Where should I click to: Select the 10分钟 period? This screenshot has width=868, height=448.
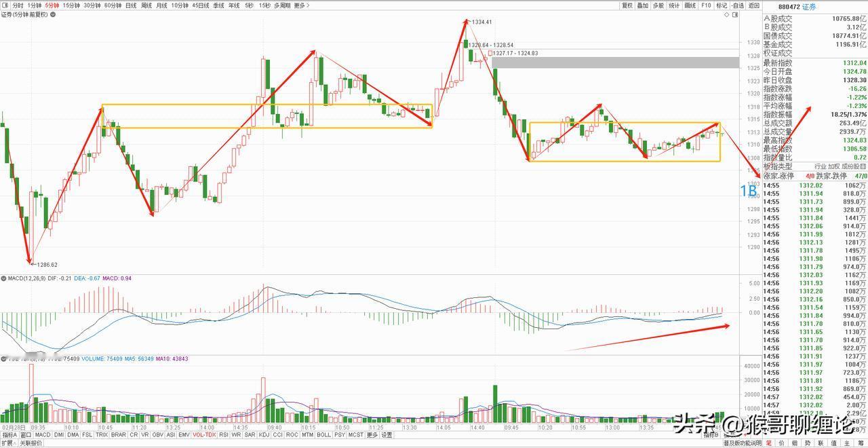tap(180, 5)
